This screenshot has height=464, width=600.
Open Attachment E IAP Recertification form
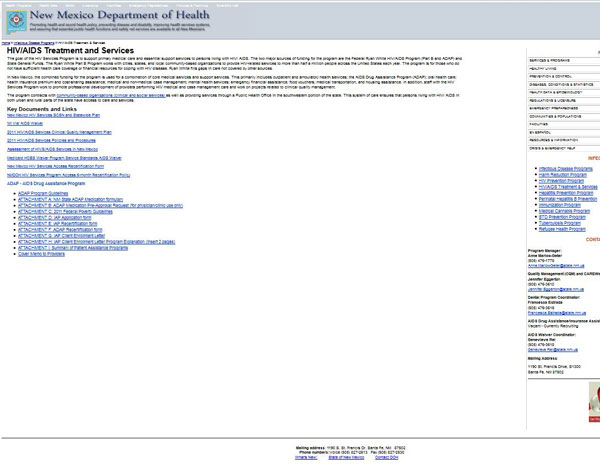pyautogui.click(x=57, y=224)
